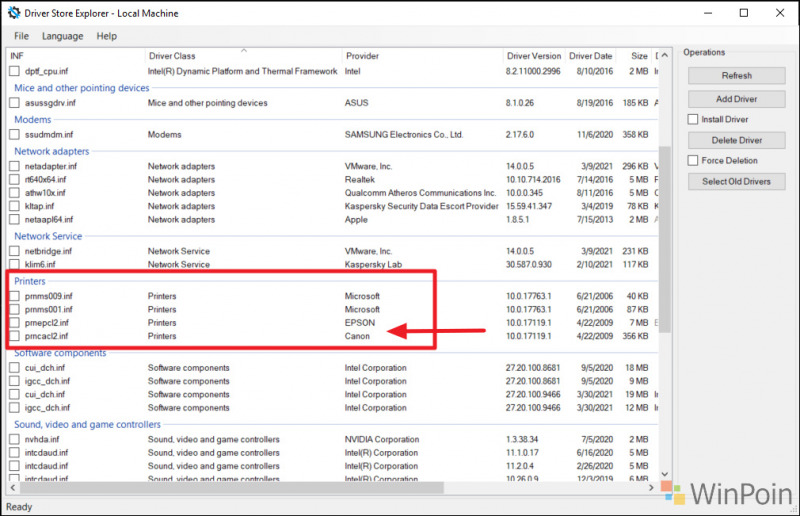Sort by the Driver Date column header
Screen dimensions: 800x516
(x=590, y=56)
